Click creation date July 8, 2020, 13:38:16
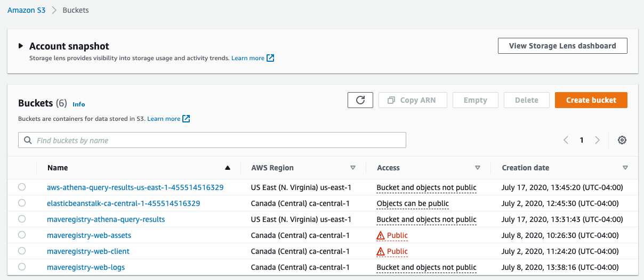The width and height of the screenshot is (644, 280). 560,267
